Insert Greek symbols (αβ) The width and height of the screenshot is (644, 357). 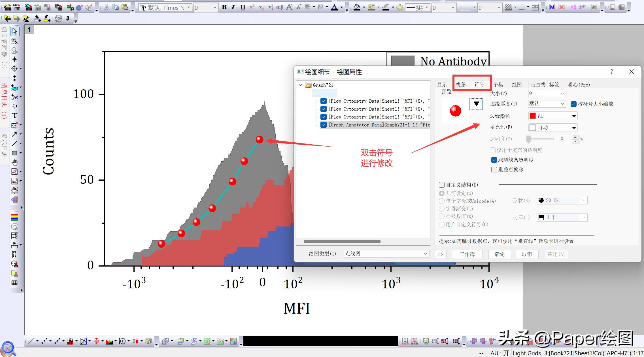click(x=280, y=7)
